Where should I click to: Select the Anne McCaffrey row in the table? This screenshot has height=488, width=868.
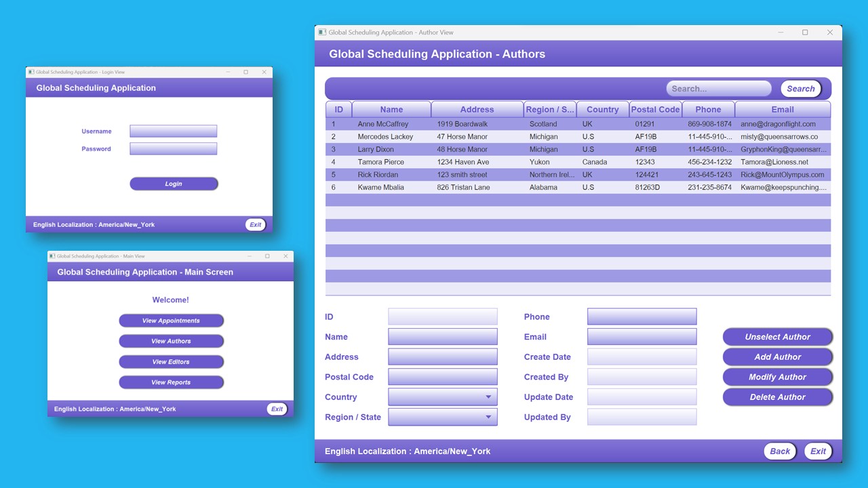pos(475,123)
